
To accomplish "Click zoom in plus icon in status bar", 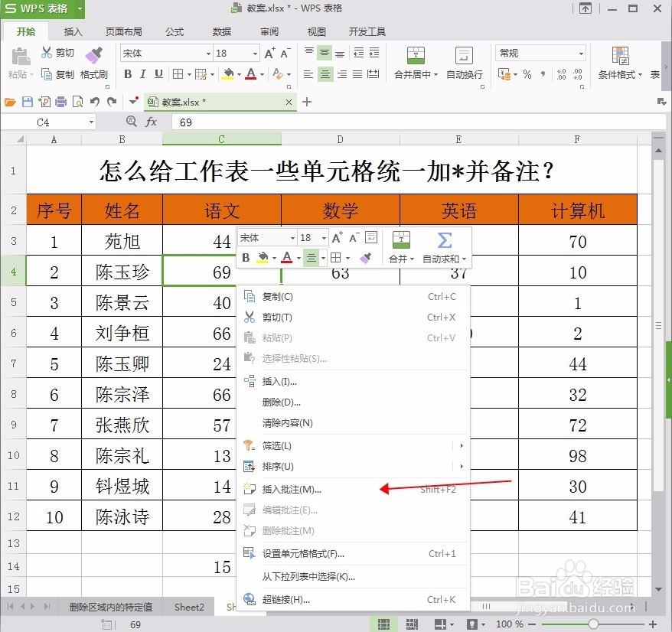I will 653,624.
